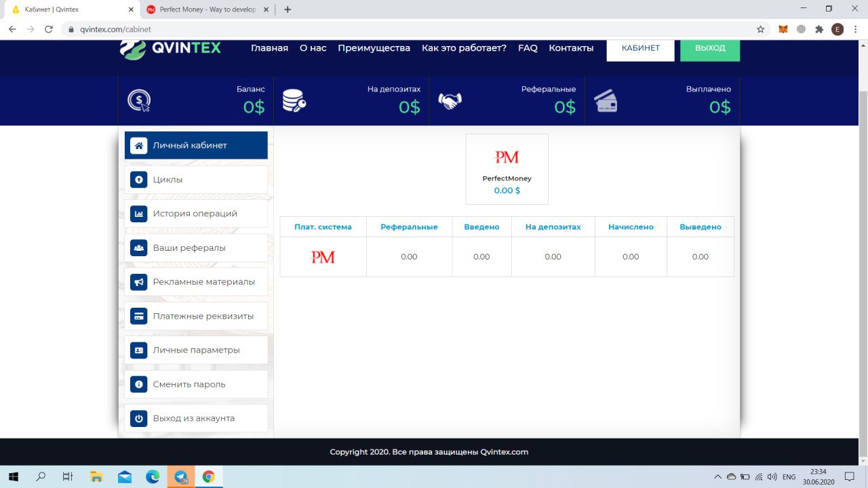Open Личные параметры section
Viewport: 868px width, 488px height.
pyautogui.click(x=196, y=350)
